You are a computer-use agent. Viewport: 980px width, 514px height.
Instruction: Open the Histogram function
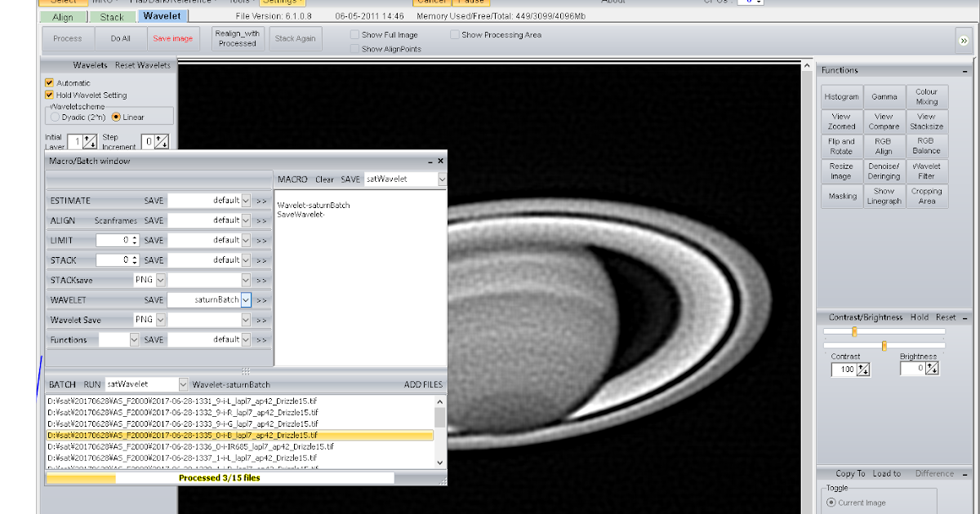pyautogui.click(x=842, y=96)
